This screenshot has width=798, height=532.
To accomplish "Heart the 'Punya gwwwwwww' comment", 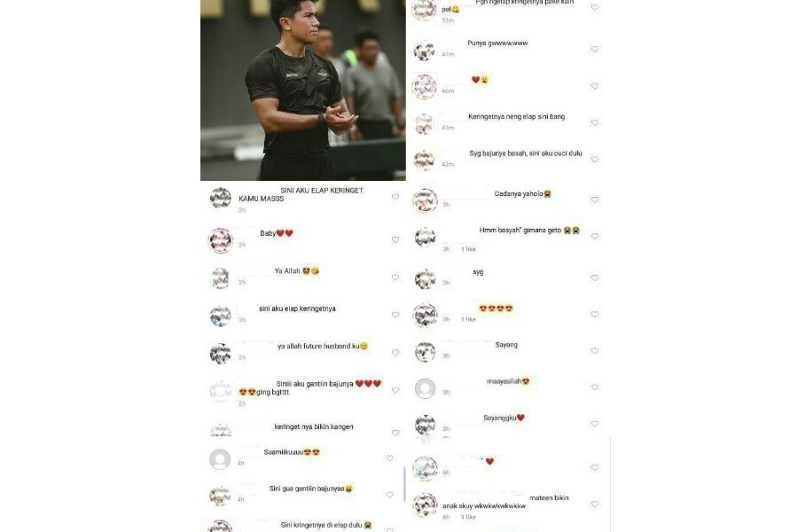I will point(594,50).
